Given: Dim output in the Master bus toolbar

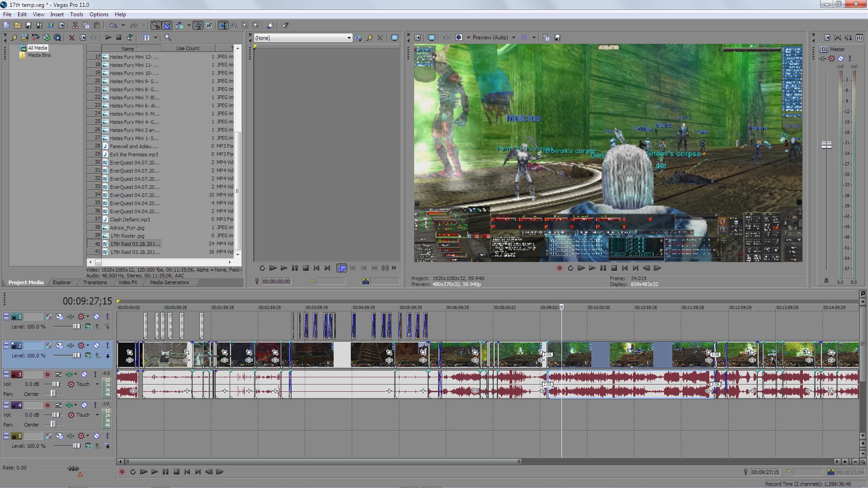Looking at the screenshot, I should point(848,38).
